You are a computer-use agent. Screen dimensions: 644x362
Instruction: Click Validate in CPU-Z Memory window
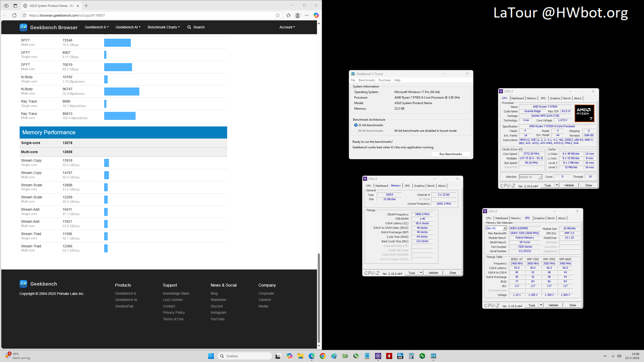coord(433,273)
